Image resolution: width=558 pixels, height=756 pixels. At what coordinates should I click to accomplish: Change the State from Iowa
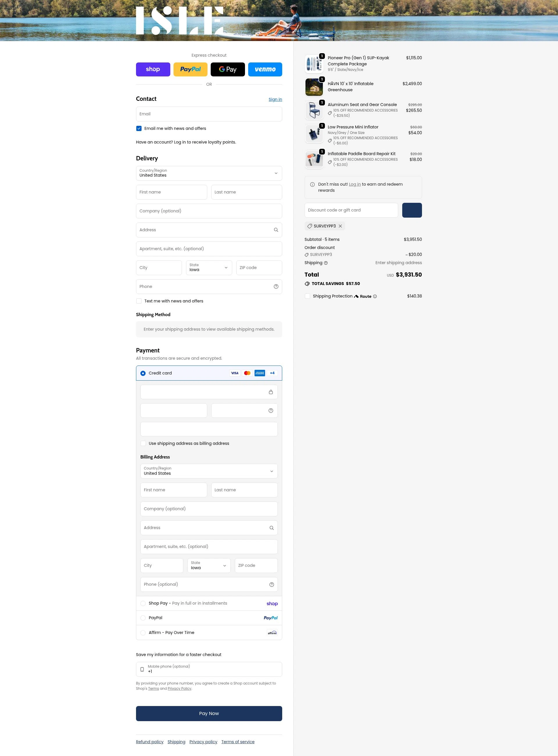pos(208,268)
